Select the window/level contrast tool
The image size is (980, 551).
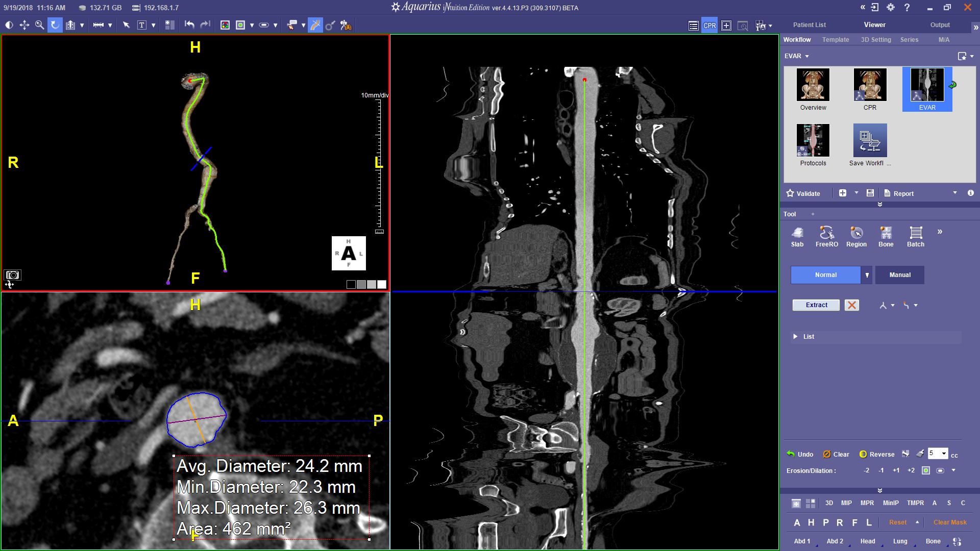coord(9,25)
